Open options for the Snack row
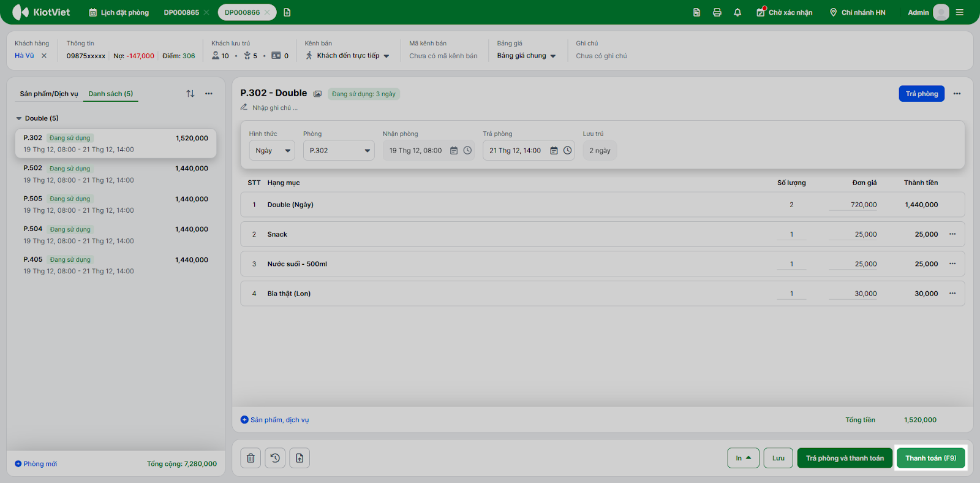Viewport: 980px width, 483px height. pos(952,234)
